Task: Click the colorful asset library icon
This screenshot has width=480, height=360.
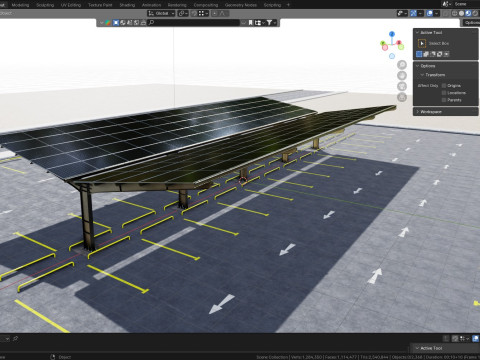Action: click(108, 23)
